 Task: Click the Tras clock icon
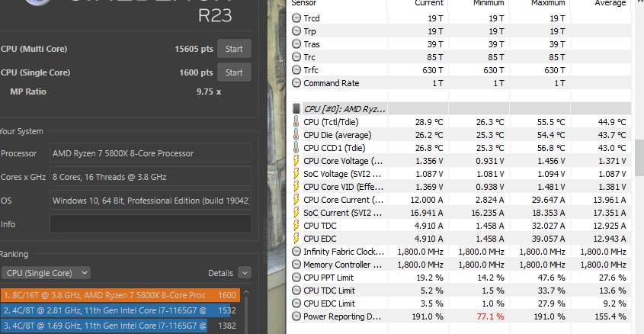296,44
